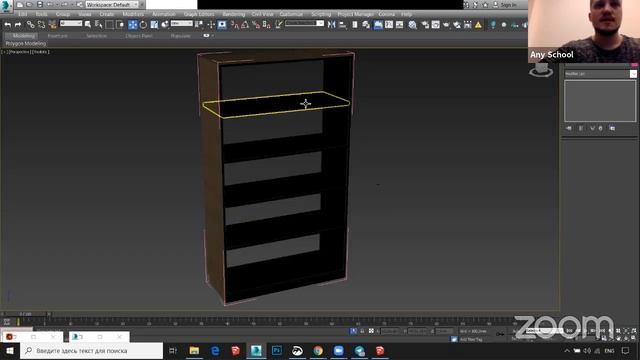Toggle the 3D Snaps button
This screenshot has height=360, width=640.
coord(235,25)
